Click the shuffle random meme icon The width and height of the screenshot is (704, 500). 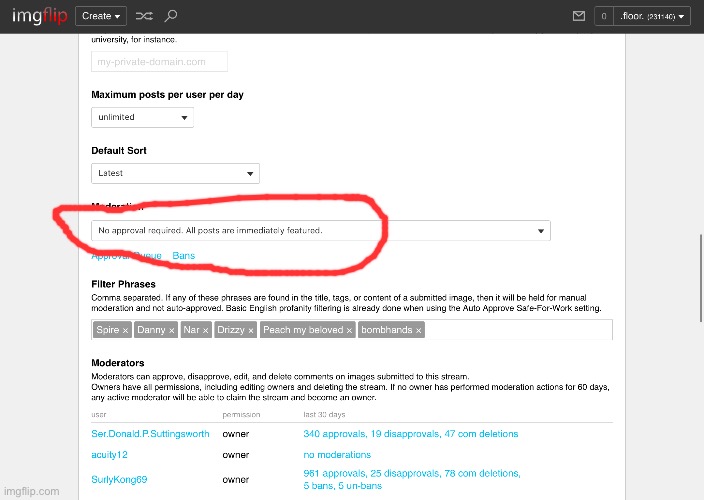pos(144,16)
